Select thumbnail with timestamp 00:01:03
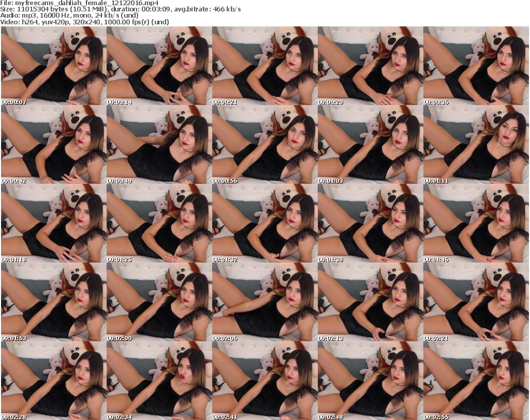Image resolution: width=530 pixels, height=420 pixels. 370,144
